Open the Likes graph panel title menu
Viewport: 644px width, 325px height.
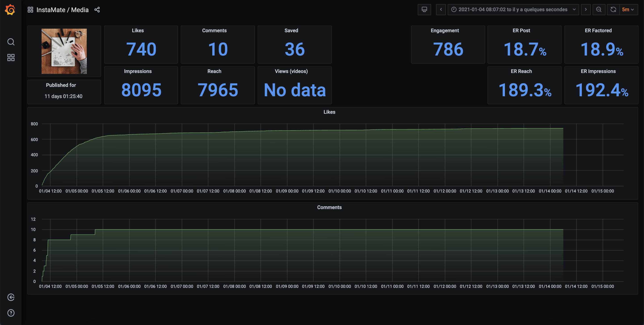(x=329, y=112)
